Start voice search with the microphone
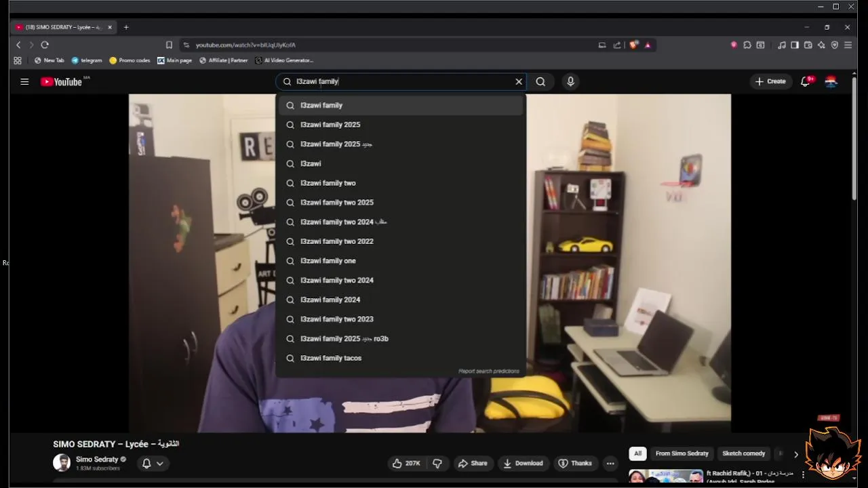 pos(570,81)
